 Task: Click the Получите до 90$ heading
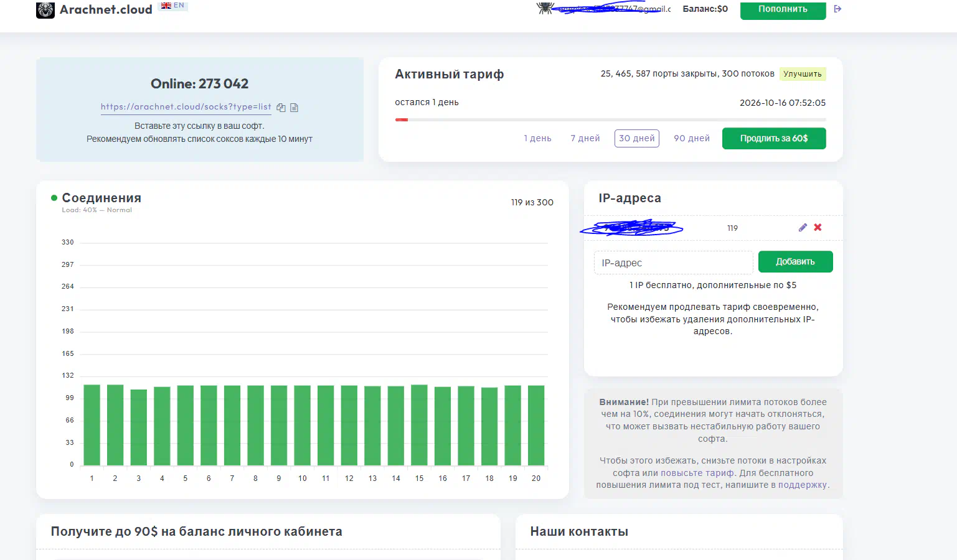tap(196, 531)
